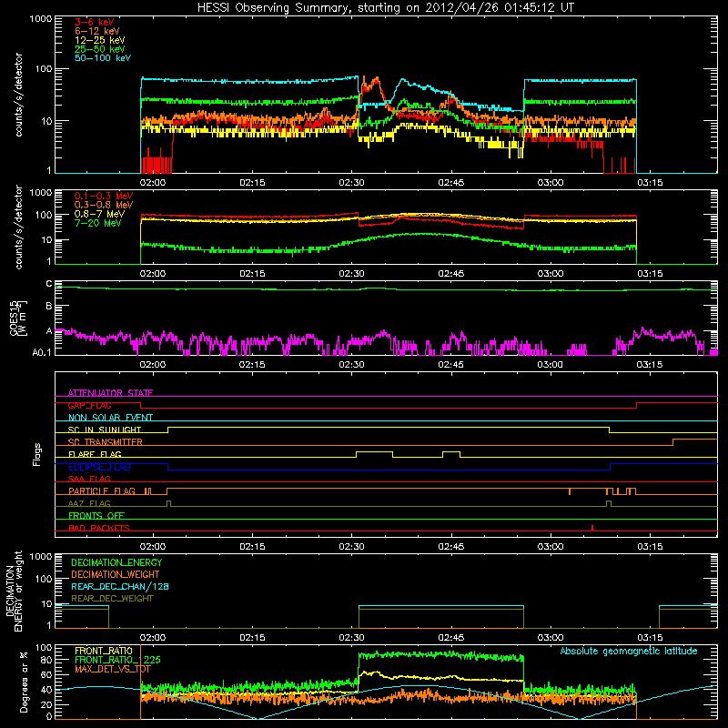Pick the 7-20 MeV legend label
The width and height of the screenshot is (728, 728).
[x=98, y=223]
